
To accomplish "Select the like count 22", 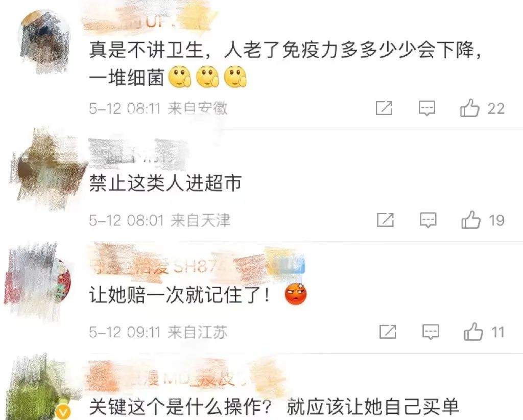I will pyautogui.click(x=496, y=109).
